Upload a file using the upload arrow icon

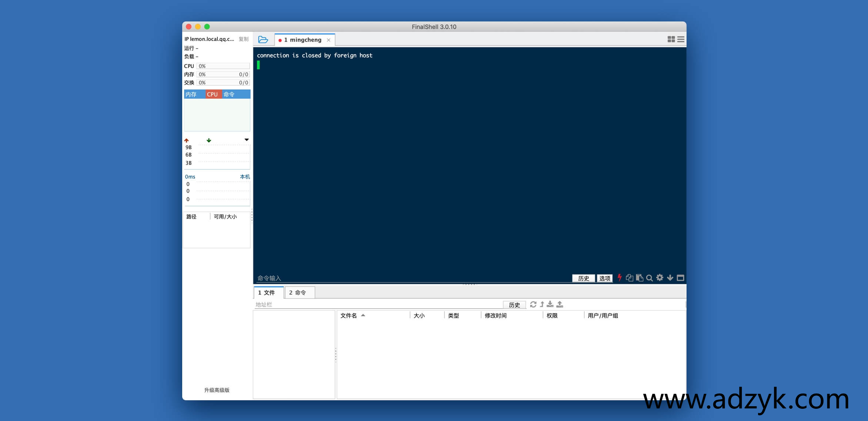[560, 304]
